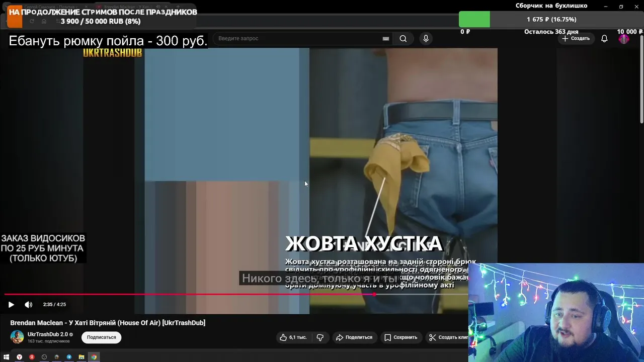Open the UkrTrashDub 2.0 channel avatar

(17, 337)
